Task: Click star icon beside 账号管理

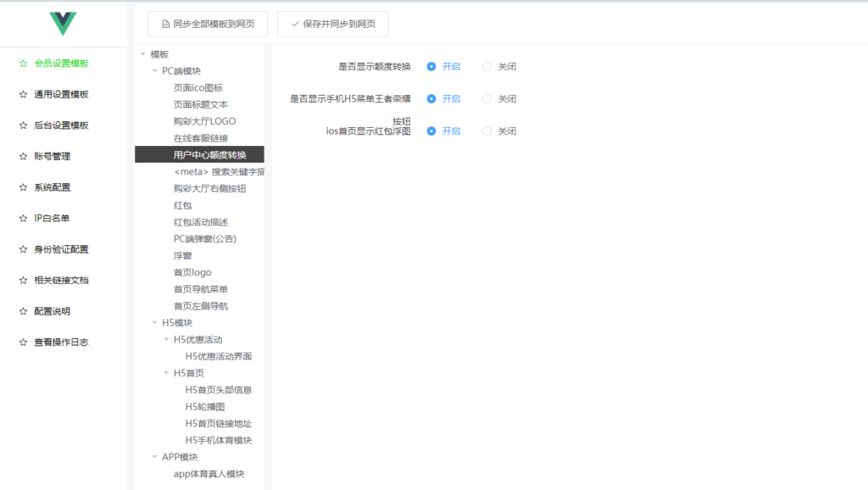Action: (x=23, y=156)
